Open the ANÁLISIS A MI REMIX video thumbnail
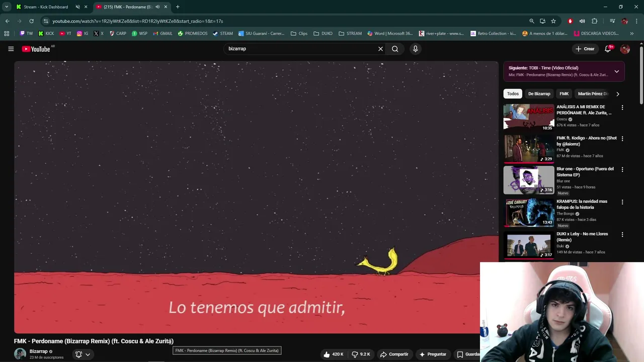This screenshot has height=362, width=644. (x=529, y=118)
